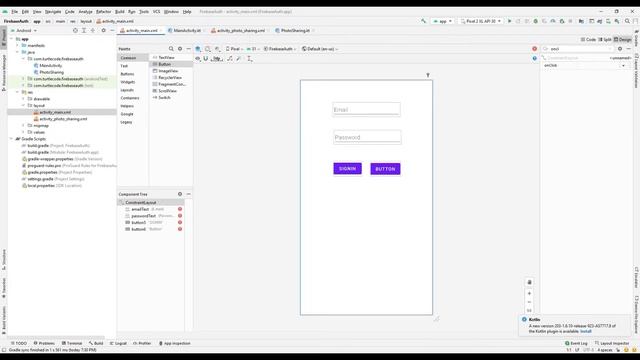
Task: Select the Buttons palette category
Action: tap(127, 74)
